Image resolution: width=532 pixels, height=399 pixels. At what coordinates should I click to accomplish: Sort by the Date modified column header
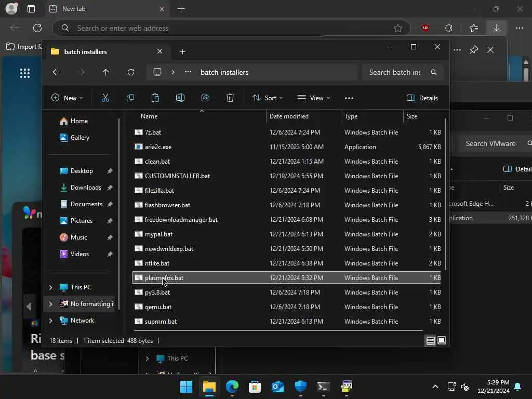pos(289,116)
